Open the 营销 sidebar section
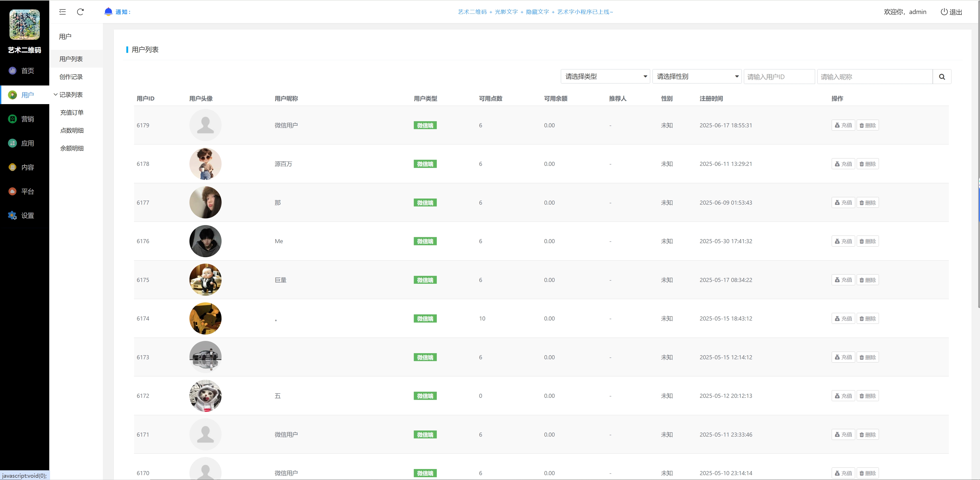This screenshot has width=980, height=480. click(x=27, y=119)
